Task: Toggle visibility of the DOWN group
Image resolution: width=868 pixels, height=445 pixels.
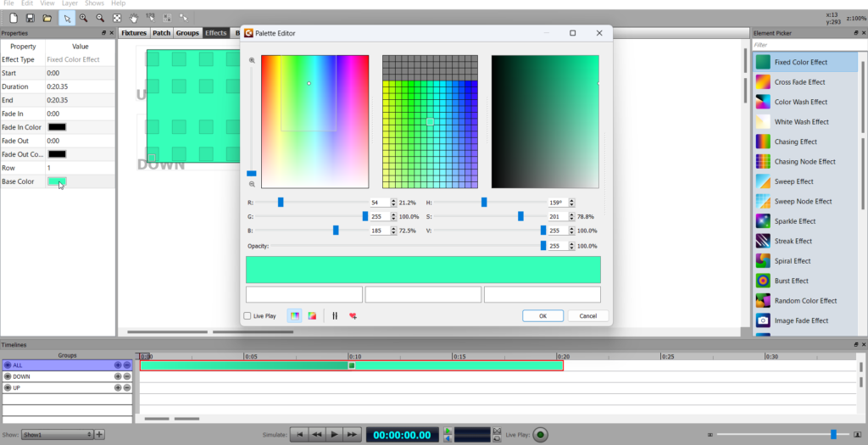Action: point(8,376)
